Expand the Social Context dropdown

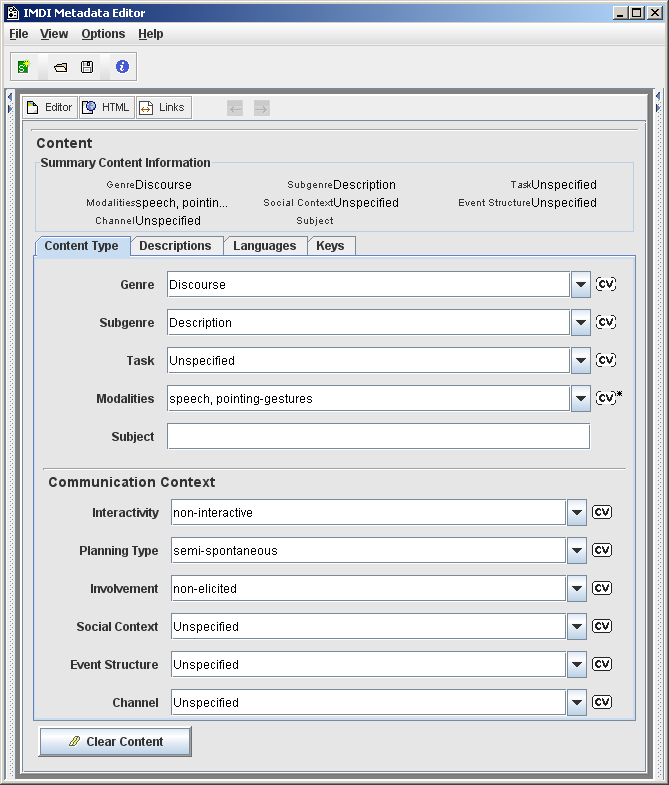pos(576,627)
